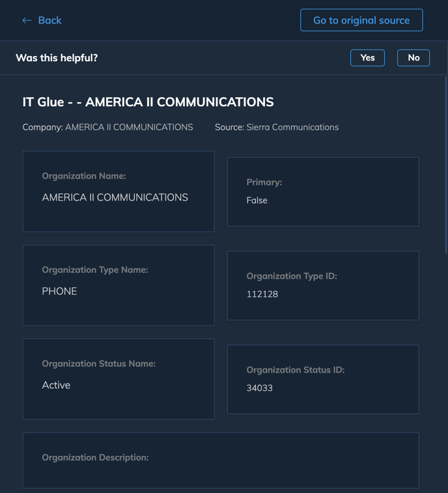Answer Yes to Was this helpful
The width and height of the screenshot is (448, 493).
[367, 58]
